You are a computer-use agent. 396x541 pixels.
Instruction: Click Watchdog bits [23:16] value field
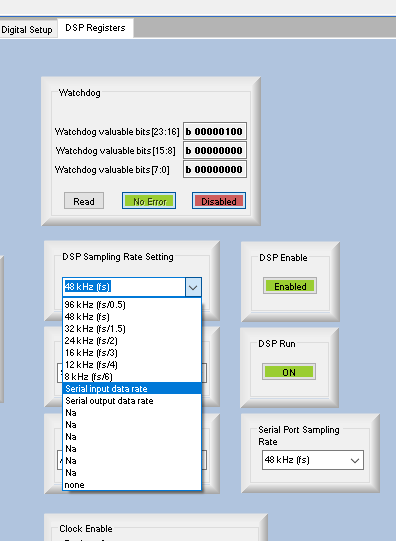[x=215, y=131]
